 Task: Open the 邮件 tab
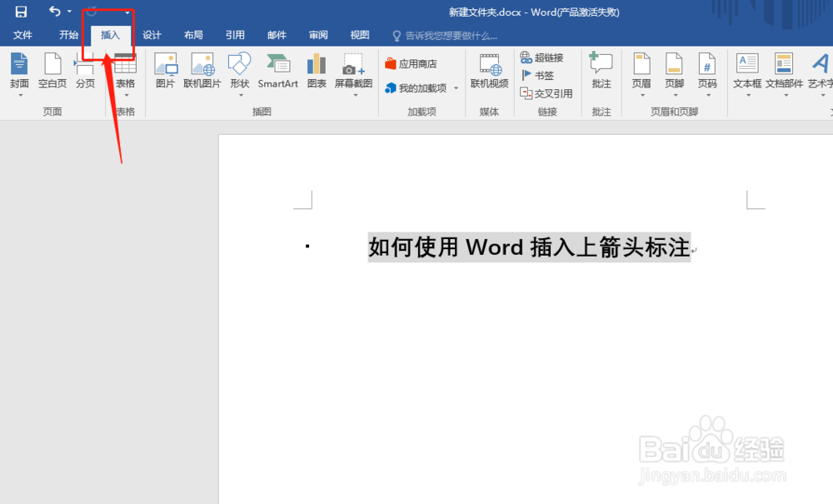(x=277, y=35)
